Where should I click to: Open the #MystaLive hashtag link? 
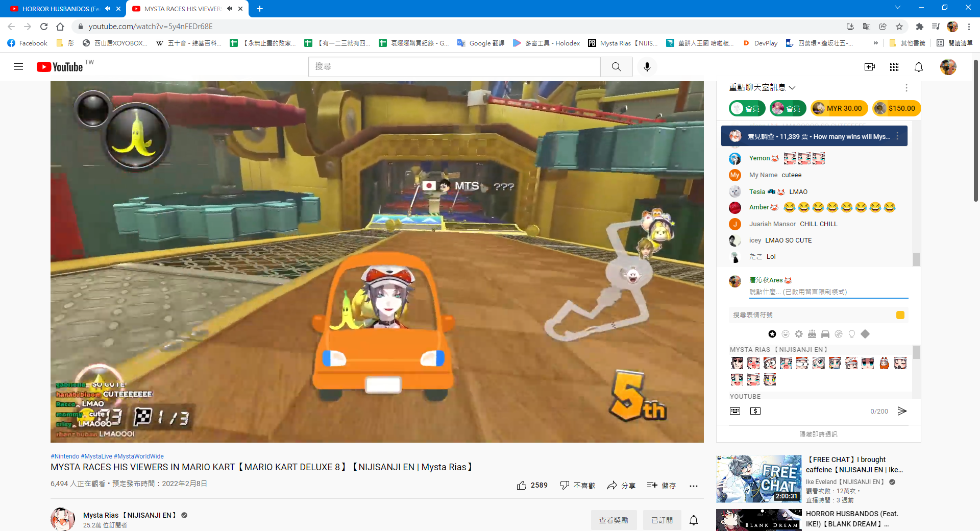96,456
